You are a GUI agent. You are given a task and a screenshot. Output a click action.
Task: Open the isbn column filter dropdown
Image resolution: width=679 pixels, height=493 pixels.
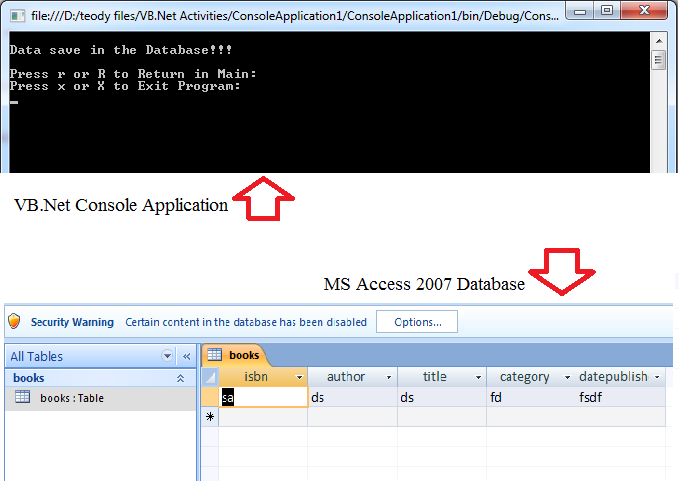[299, 377]
